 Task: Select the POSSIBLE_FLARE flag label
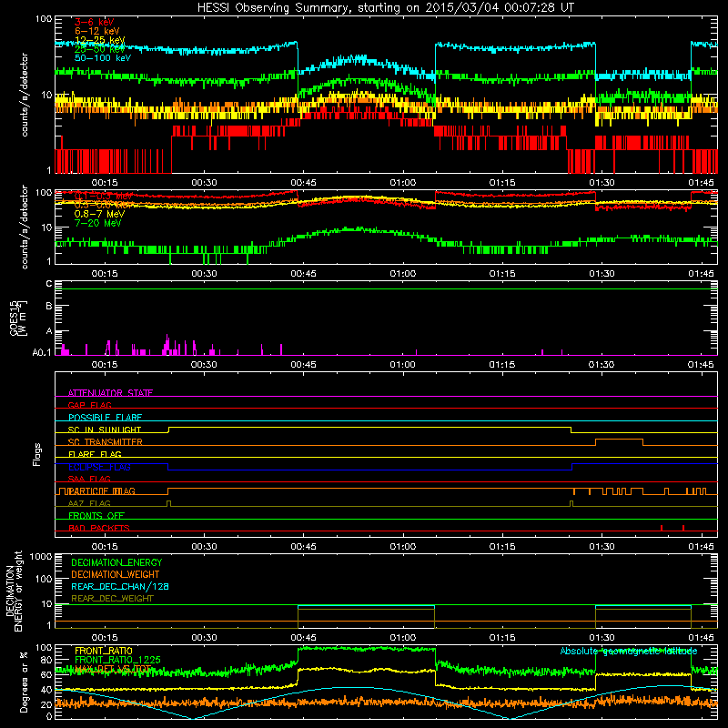pyautogui.click(x=105, y=418)
